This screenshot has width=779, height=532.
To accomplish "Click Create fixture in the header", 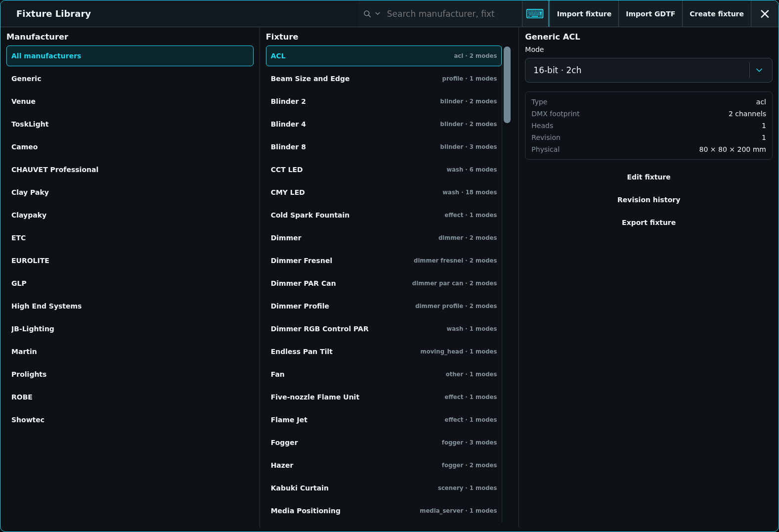I will pos(717,14).
